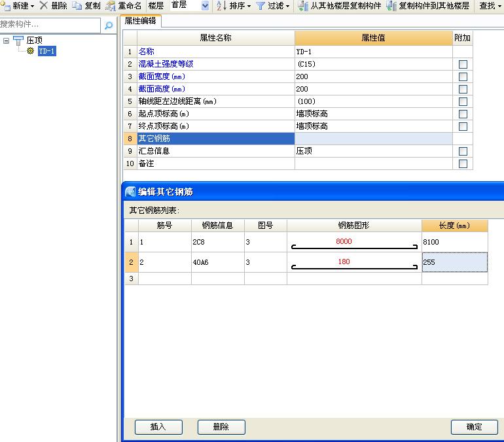
Task: Click the 筋号 column header
Action: (x=165, y=226)
